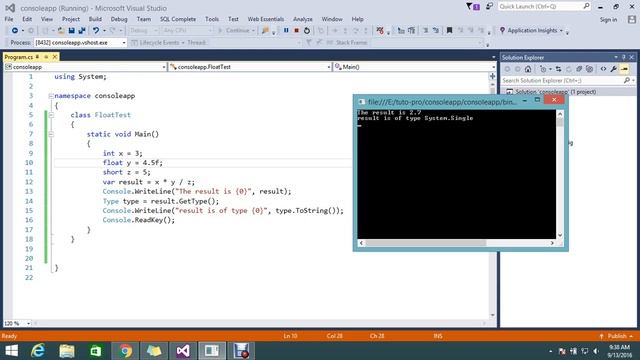Open Internet Explorer from taskbar
This screenshot has height=360, width=640.
[x=38, y=351]
